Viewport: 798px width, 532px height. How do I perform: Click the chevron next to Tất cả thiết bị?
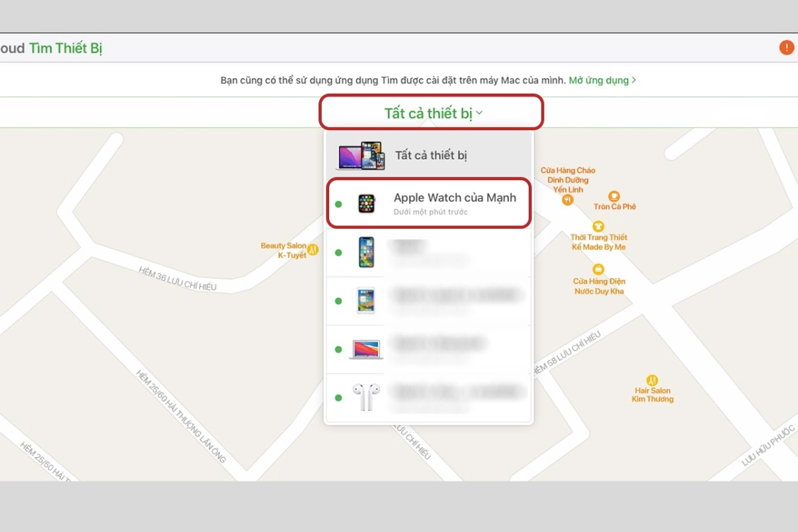pos(479,113)
